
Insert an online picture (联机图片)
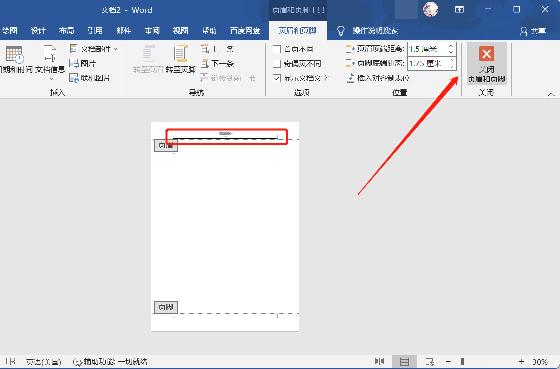coord(90,78)
